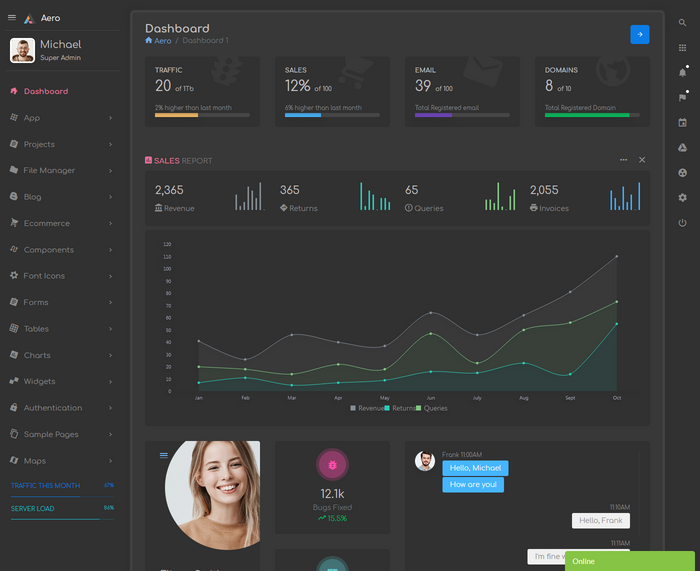700x571 pixels.
Task: Click the Hello, Frank reply bubble
Action: [x=600, y=521]
